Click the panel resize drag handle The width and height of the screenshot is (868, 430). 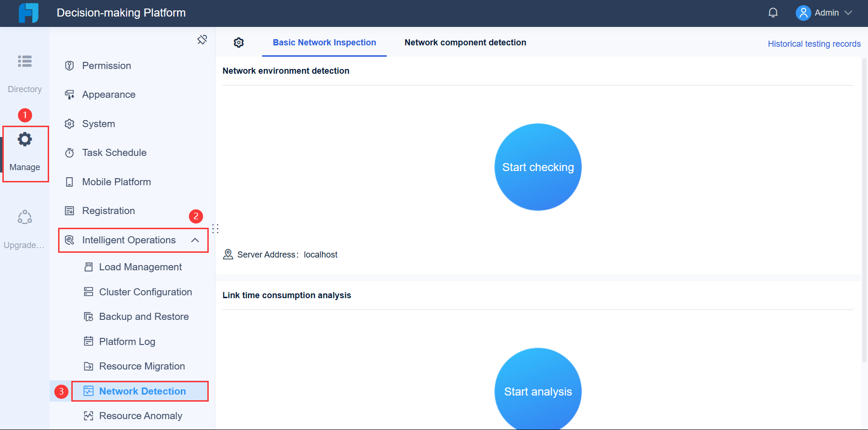(x=216, y=229)
